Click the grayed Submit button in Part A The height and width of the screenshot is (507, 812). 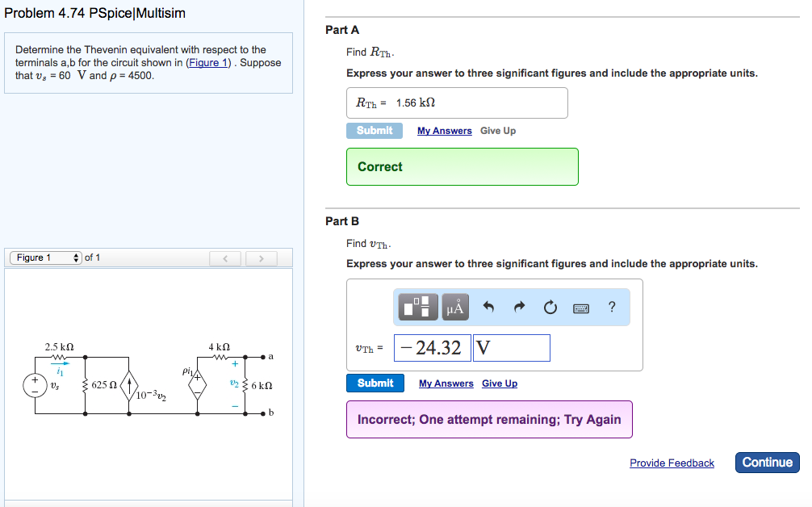coord(374,130)
